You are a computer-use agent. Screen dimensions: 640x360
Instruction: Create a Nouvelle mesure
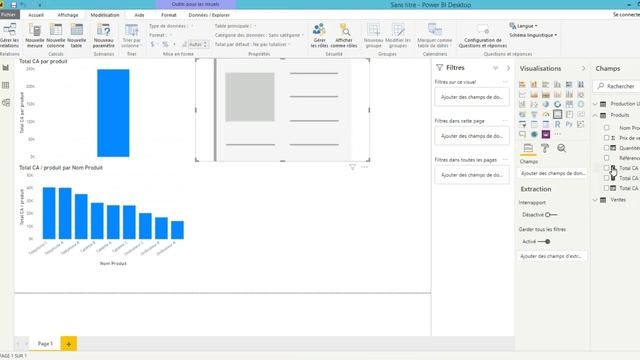pos(34,36)
